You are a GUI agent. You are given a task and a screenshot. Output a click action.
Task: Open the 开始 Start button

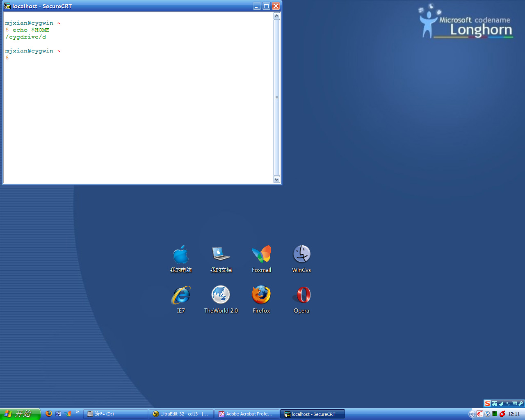tap(20, 414)
